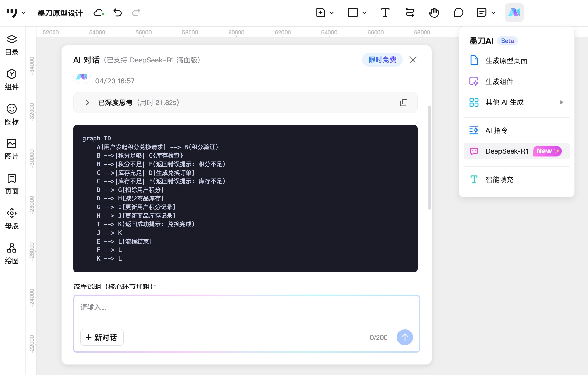
Task: Redo the last undone action
Action: [136, 13]
